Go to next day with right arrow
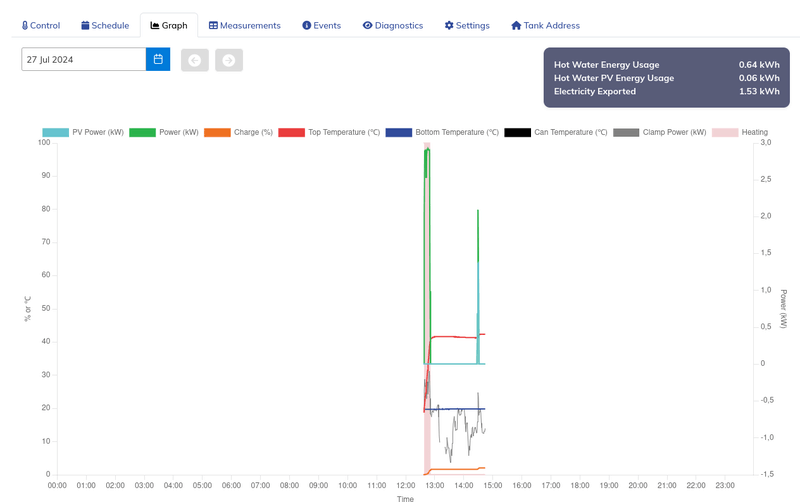This screenshot has width=800, height=502. pyautogui.click(x=229, y=60)
